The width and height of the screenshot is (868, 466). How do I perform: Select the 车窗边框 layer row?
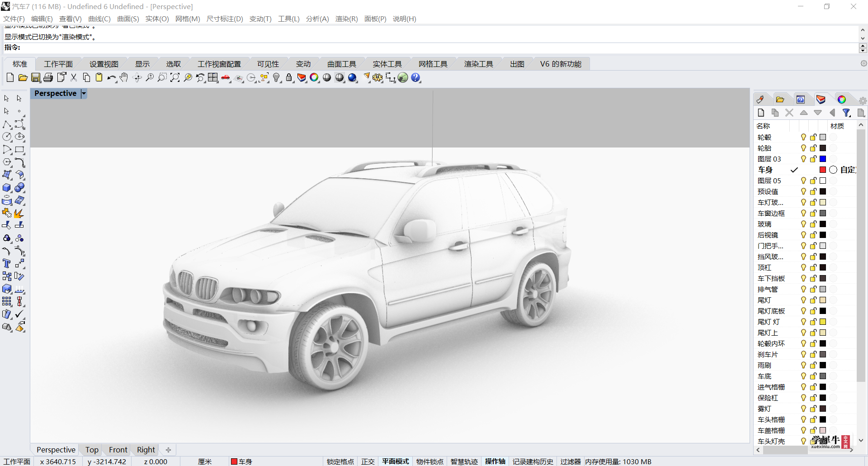pos(805,213)
